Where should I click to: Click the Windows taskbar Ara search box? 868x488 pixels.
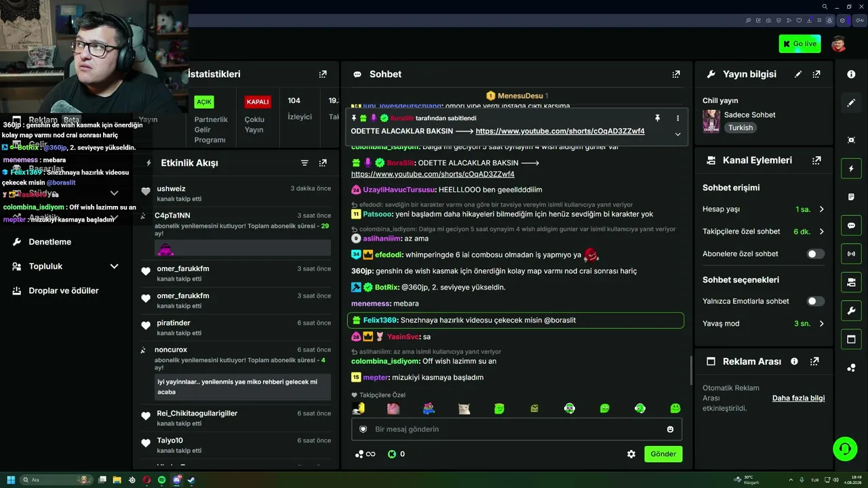(57, 480)
